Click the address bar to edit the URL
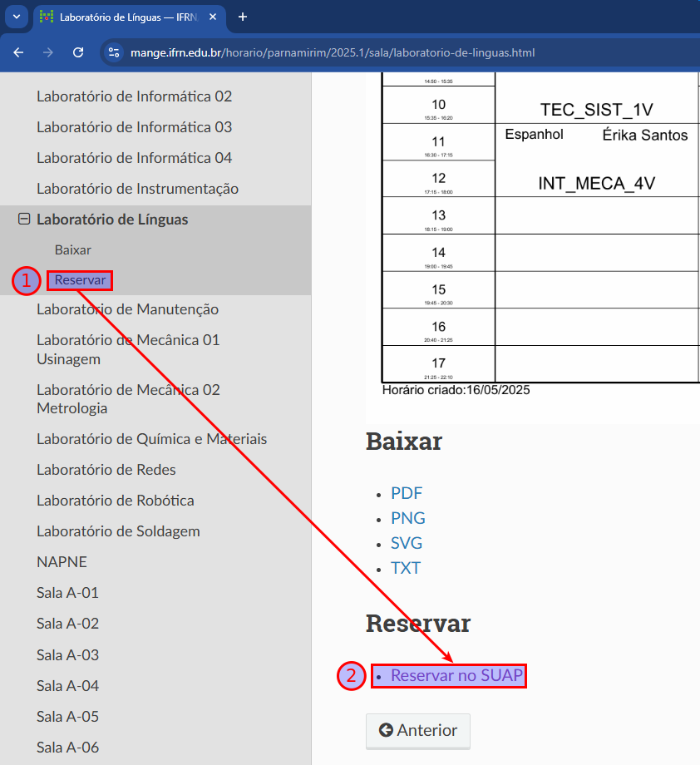700x765 pixels. click(x=333, y=52)
